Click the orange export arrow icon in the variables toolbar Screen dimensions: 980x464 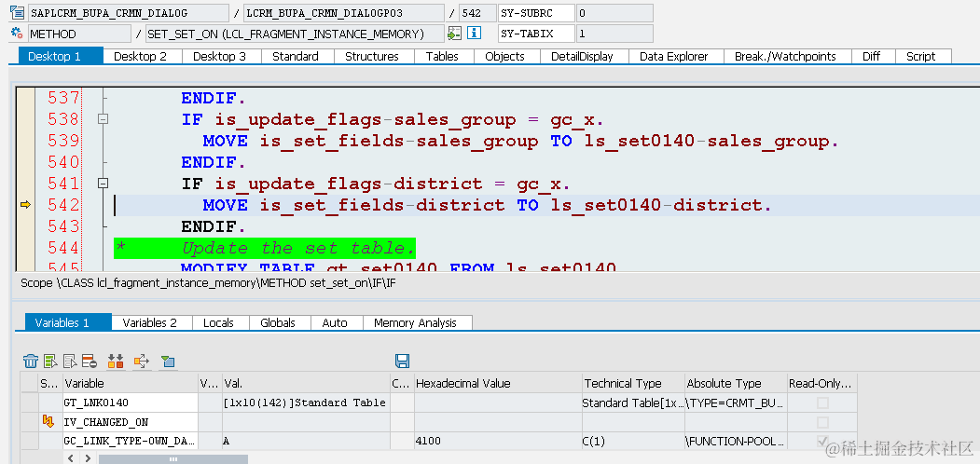tap(142, 361)
